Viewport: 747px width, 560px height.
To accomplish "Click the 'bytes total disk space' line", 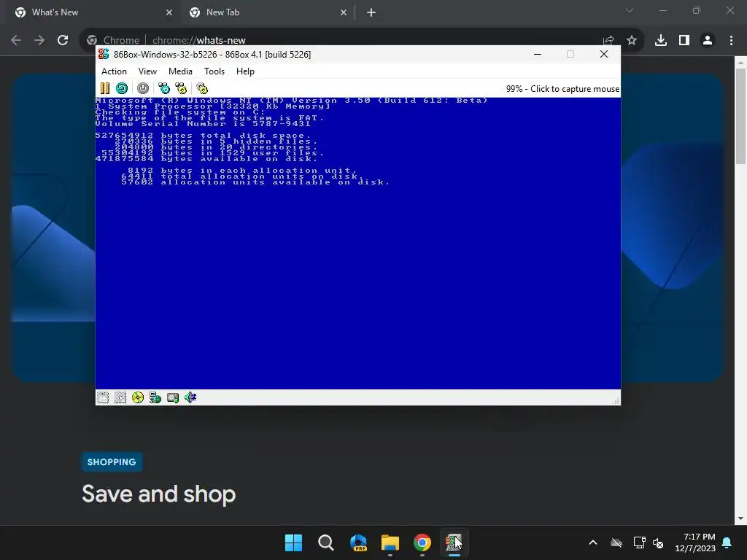I will coord(203,135).
